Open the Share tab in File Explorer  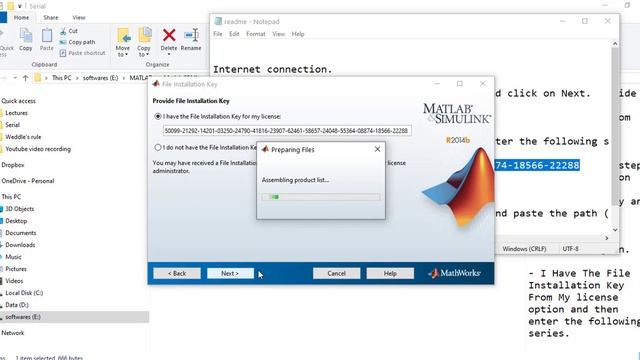[51, 18]
